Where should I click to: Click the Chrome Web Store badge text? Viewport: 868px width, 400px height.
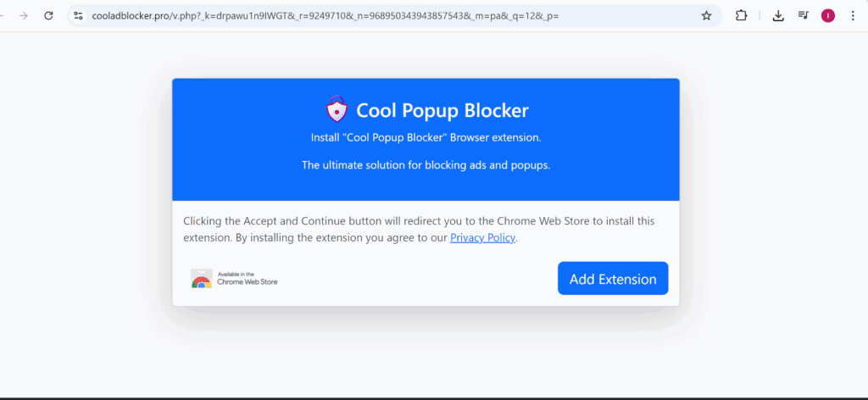pyautogui.click(x=247, y=279)
